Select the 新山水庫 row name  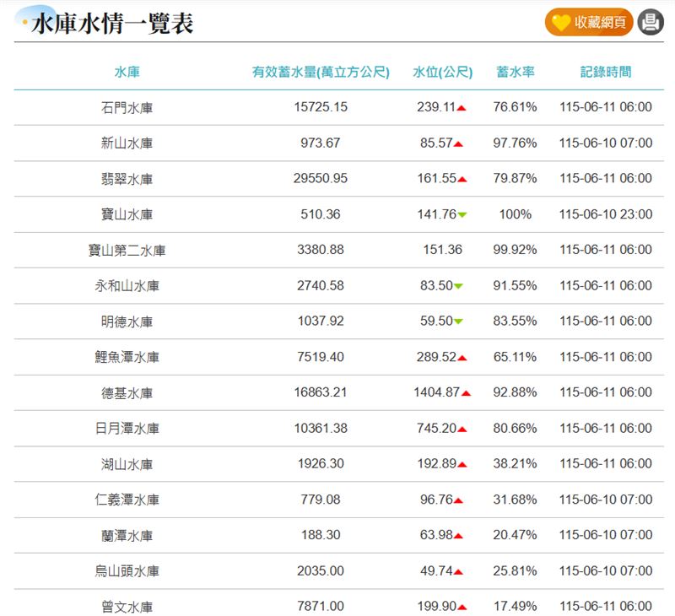[x=127, y=143]
